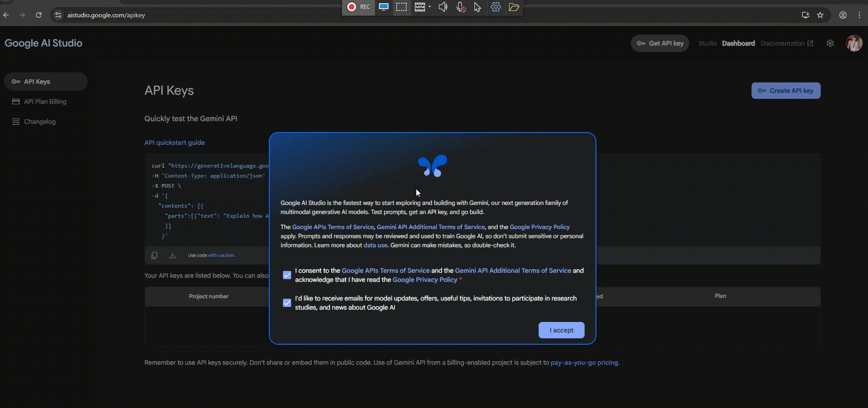Open site info icon in address bar
Viewport: 868px width, 408px height.
[58, 15]
